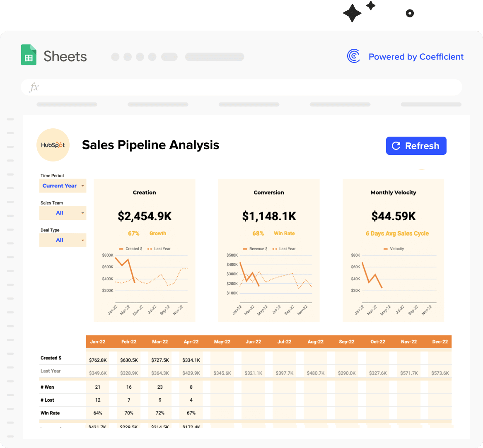This screenshot has width=483, height=448.
Task: Click the Velocity legend entry
Action: (x=394, y=249)
